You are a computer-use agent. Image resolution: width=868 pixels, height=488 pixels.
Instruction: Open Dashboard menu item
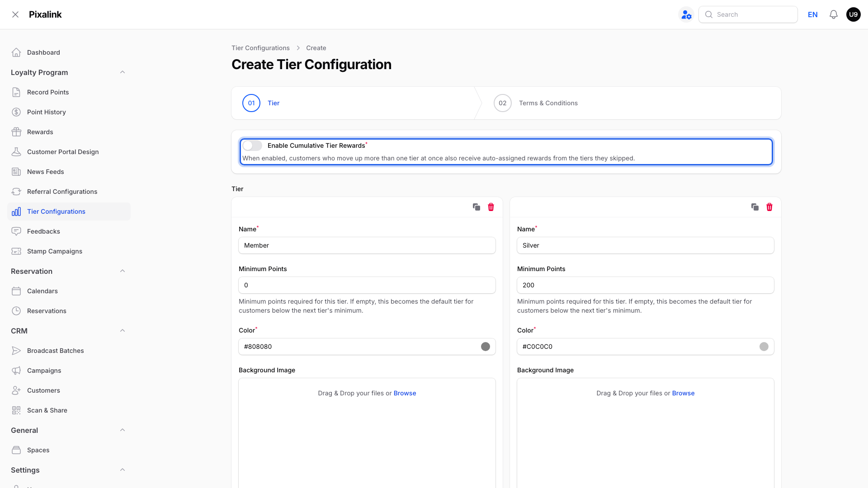tap(69, 52)
